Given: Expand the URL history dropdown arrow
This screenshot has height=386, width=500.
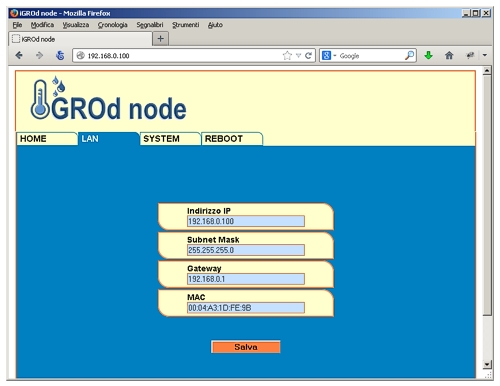Looking at the screenshot, I should 298,56.
